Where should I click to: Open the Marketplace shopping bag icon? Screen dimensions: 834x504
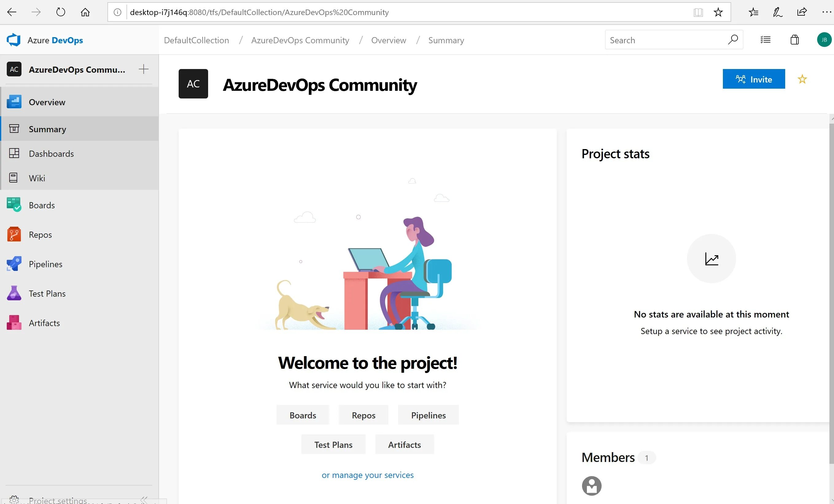794,40
